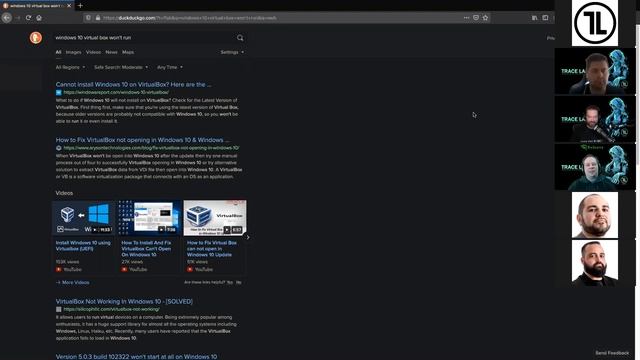The height and width of the screenshot is (360, 640).
Task: Select the third Trace Labs webcam tile
Action: point(595,167)
